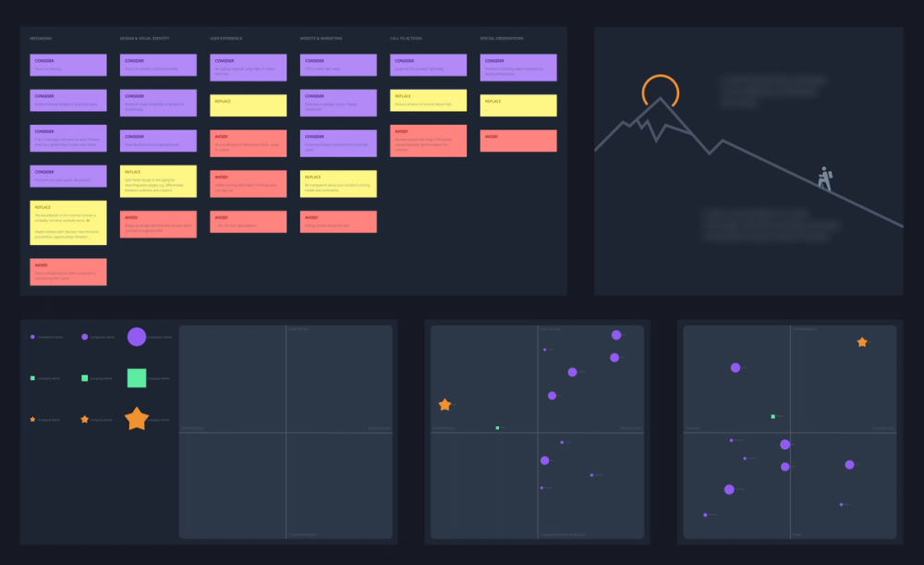
Task: Select the 'No signup required' Consider note
Action: (248, 68)
